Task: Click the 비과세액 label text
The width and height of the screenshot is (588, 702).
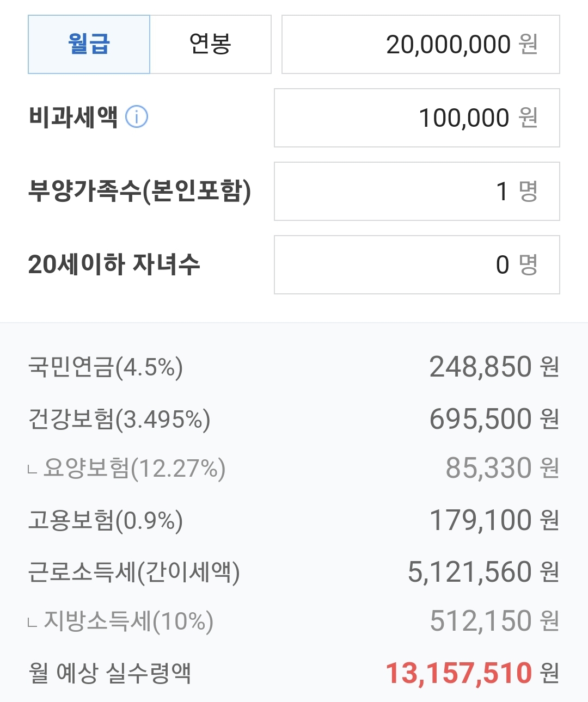Action: pos(73,117)
